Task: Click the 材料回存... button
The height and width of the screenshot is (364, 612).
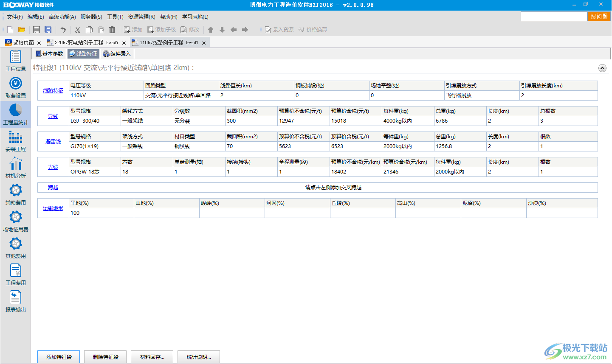Action: (x=152, y=357)
